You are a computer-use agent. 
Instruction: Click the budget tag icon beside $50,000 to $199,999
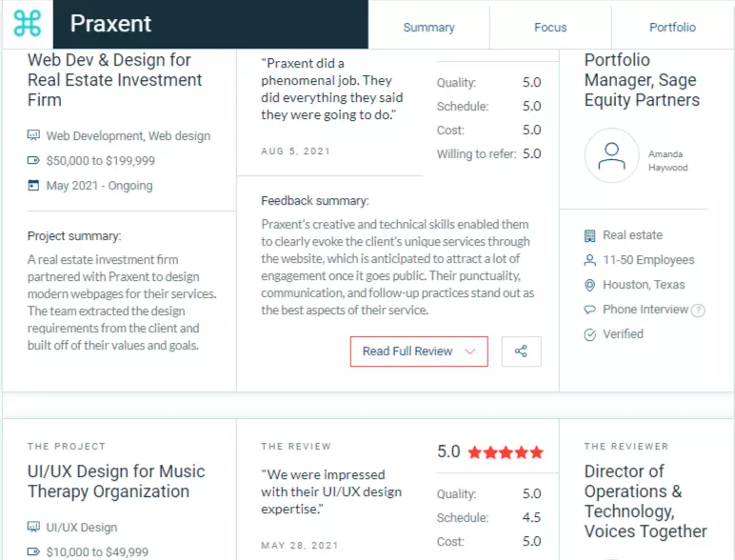tap(33, 160)
